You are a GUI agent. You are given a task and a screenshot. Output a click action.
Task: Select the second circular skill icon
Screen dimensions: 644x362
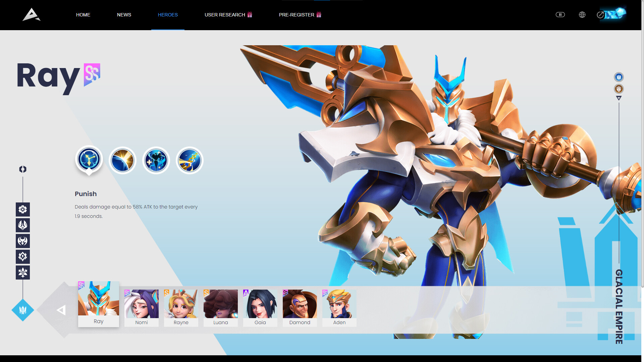point(122,160)
